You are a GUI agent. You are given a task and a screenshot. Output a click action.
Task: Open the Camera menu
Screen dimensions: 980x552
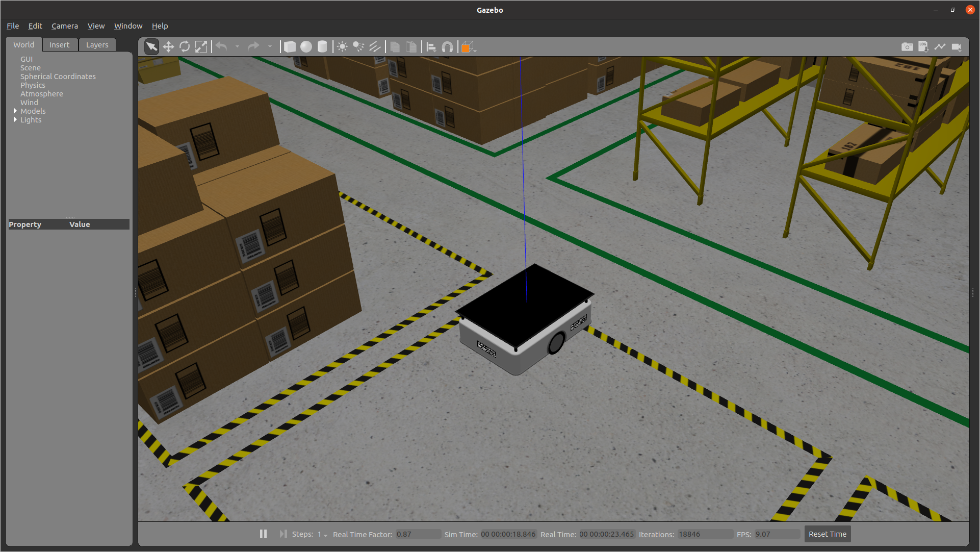click(x=65, y=26)
